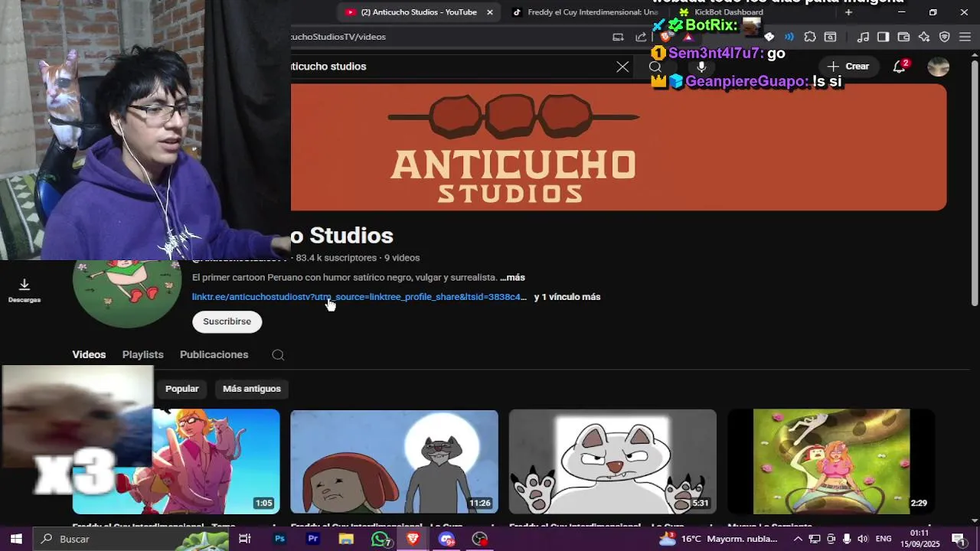Open Brave Rewards triangle icon
The image size is (980, 551).
[688, 37]
